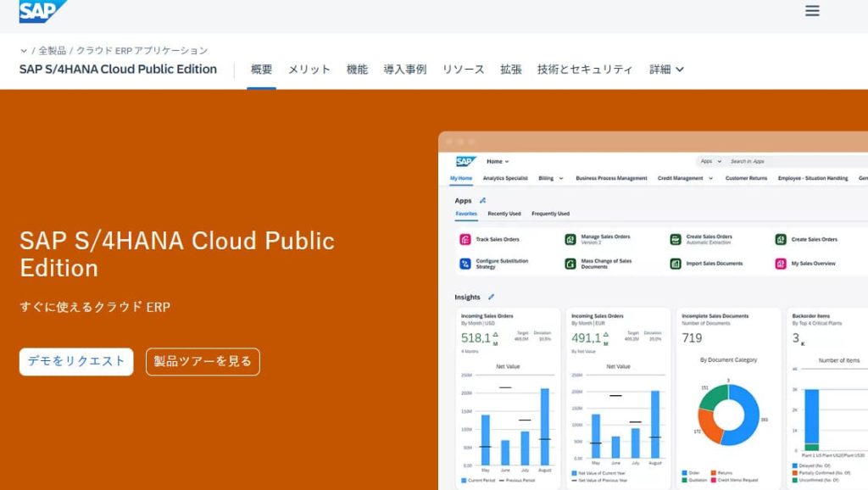The width and height of the screenshot is (868, 490).
Task: Open the Backorder Items card title
Action: (811, 316)
